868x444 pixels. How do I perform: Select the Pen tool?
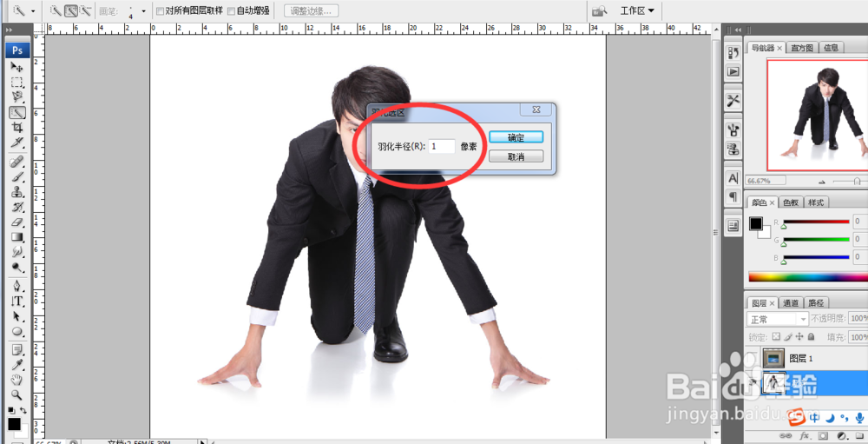pos(17,286)
